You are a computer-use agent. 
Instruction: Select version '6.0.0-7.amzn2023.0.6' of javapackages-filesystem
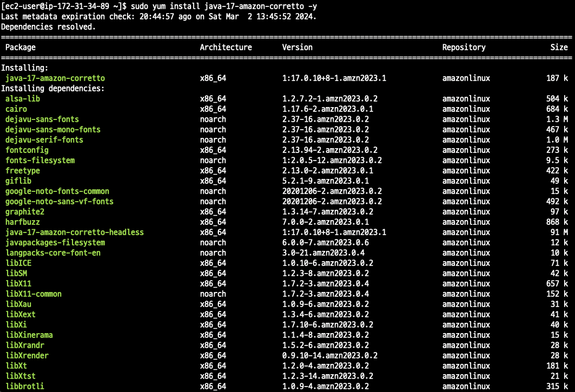[325, 242]
